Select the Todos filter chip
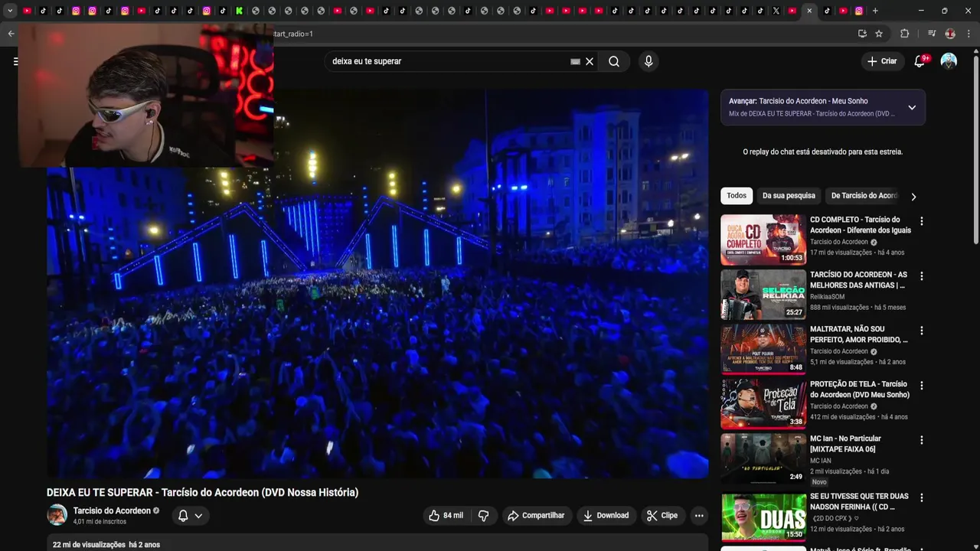Screen dimensions: 980x551 (x=737, y=196)
